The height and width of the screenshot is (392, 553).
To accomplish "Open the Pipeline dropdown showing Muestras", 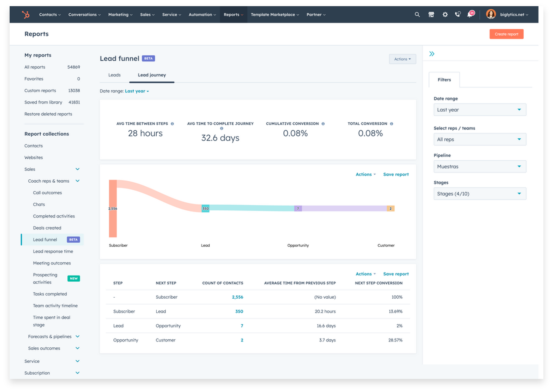I will pyautogui.click(x=480, y=167).
